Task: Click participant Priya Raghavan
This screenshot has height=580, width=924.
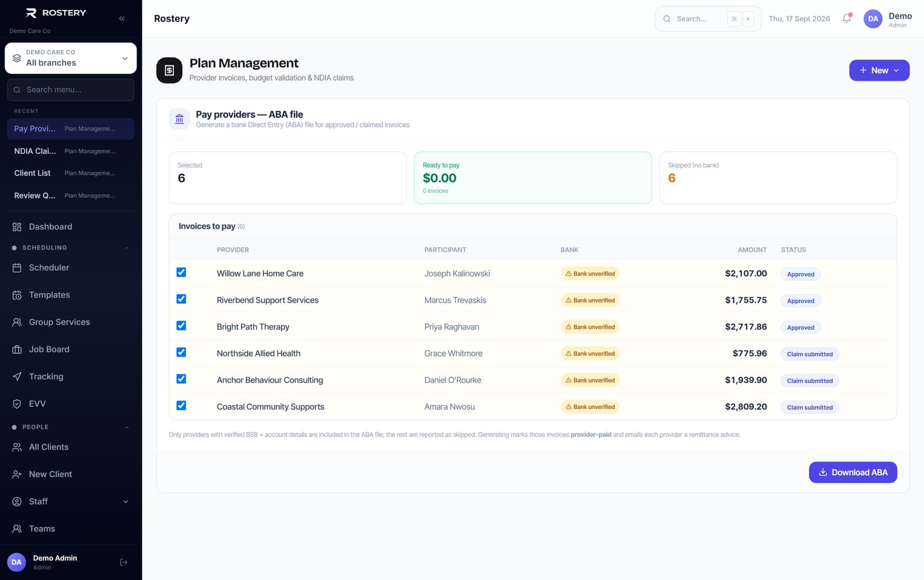Action: click(x=452, y=327)
